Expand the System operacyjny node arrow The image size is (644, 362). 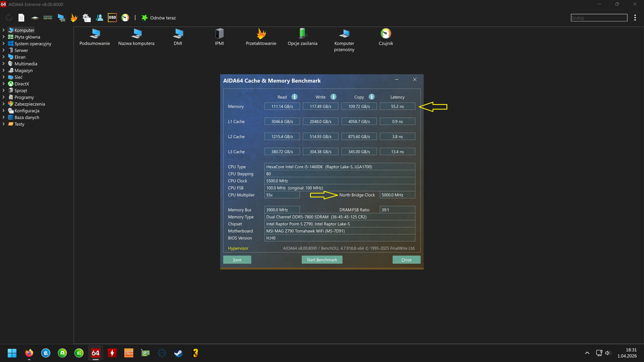(x=4, y=44)
